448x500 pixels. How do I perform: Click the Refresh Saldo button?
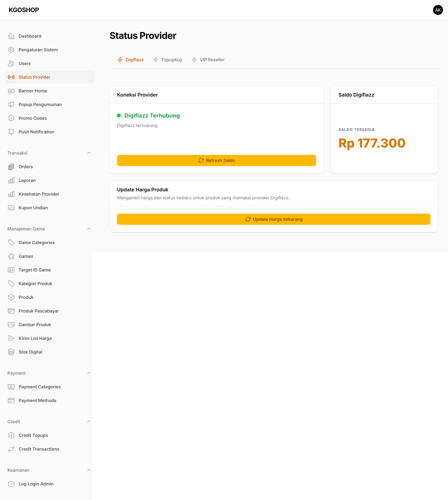click(x=216, y=160)
